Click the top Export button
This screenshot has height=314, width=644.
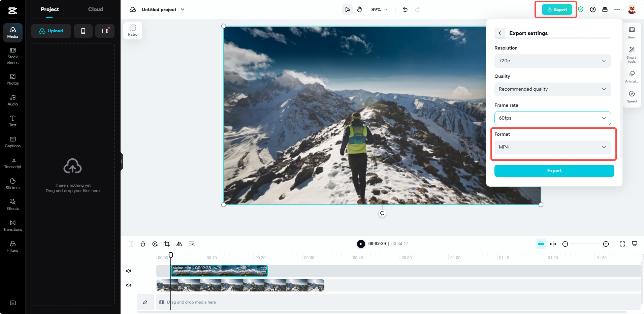pos(557,9)
